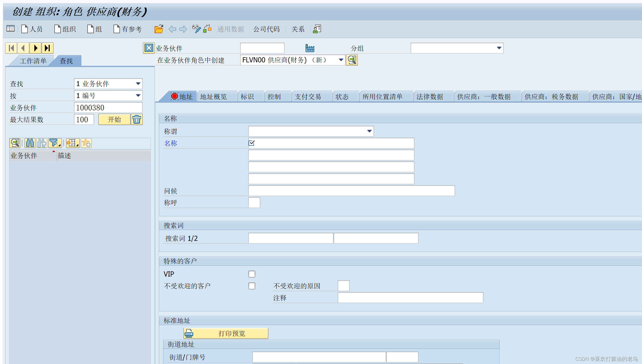642x364 pixels.
Task: Click the factory icon beside business partner field
Action: 310,48
